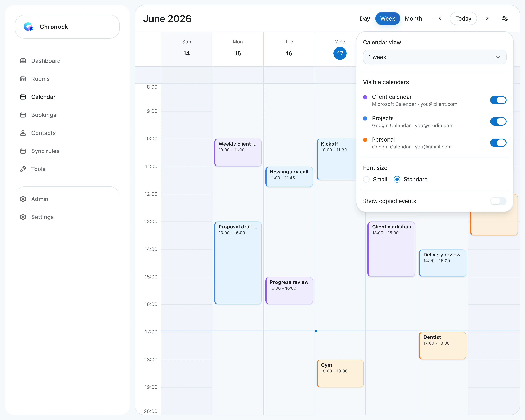Go to previous week arrow
525x420 pixels.
pyautogui.click(x=440, y=18)
